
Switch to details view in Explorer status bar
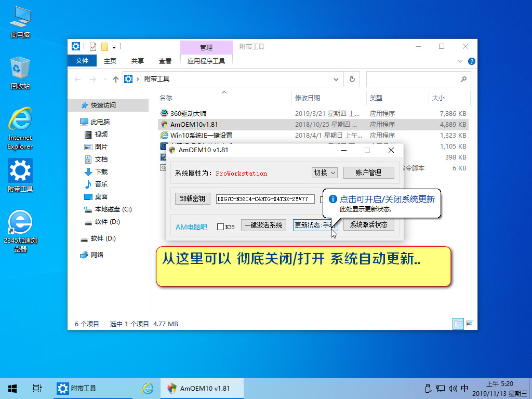point(458,324)
